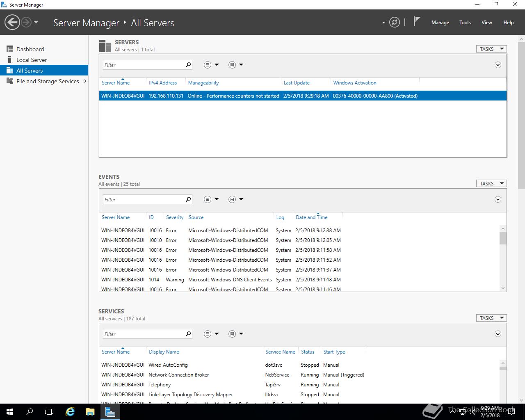Click Events list scrollbar down arrow

click(x=503, y=288)
